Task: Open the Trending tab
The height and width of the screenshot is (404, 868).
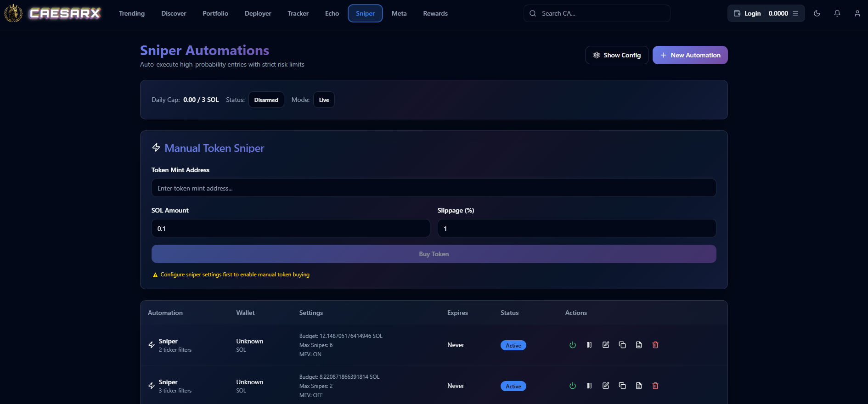Action: [x=132, y=13]
